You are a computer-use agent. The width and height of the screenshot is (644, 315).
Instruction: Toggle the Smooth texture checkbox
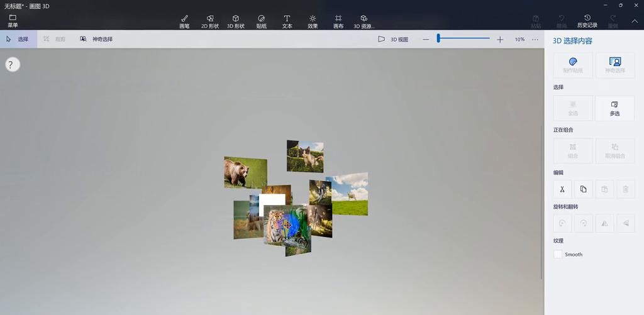(x=558, y=254)
